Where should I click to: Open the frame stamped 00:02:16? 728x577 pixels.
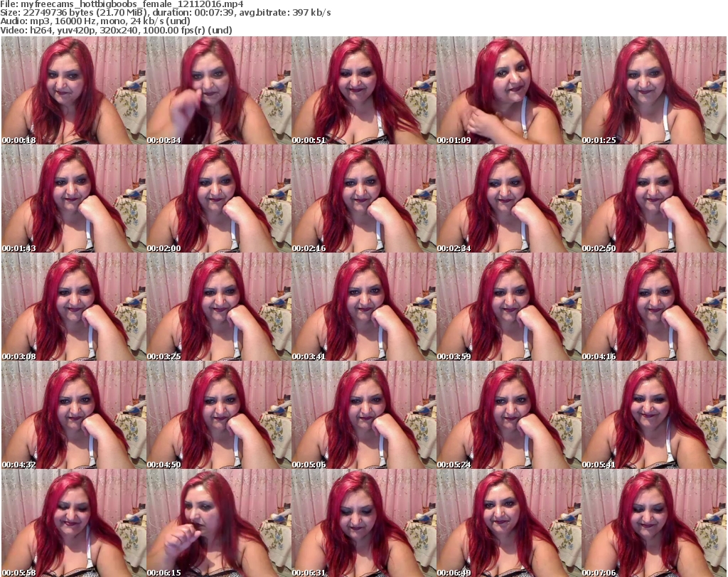[x=364, y=198]
